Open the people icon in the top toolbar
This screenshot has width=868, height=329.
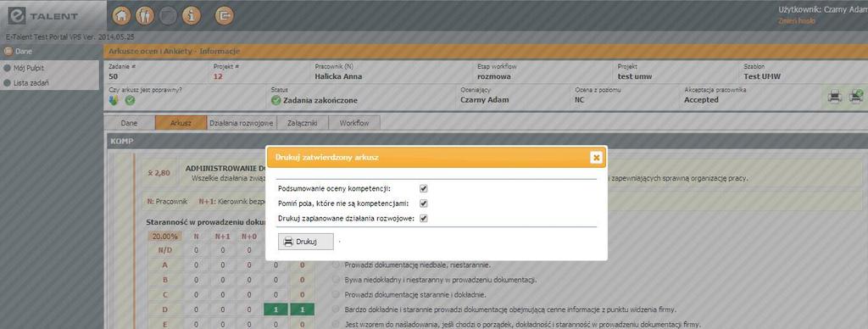(145, 15)
